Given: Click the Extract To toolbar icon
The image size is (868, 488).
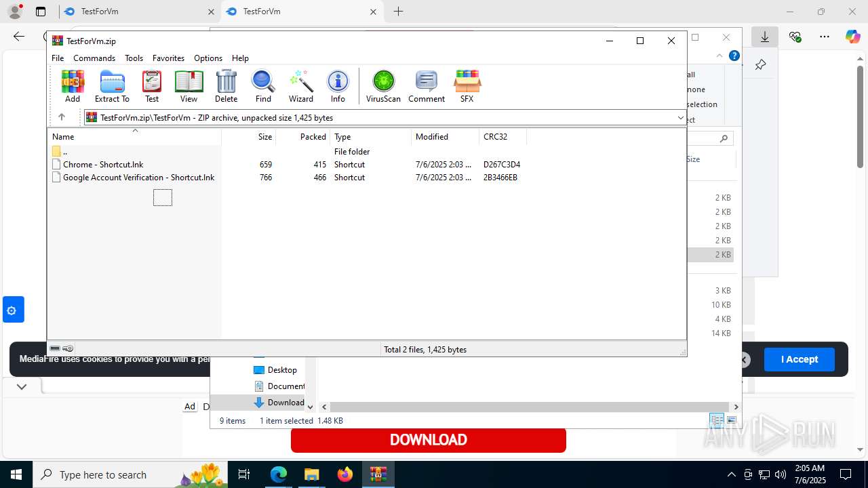Looking at the screenshot, I should tap(112, 86).
